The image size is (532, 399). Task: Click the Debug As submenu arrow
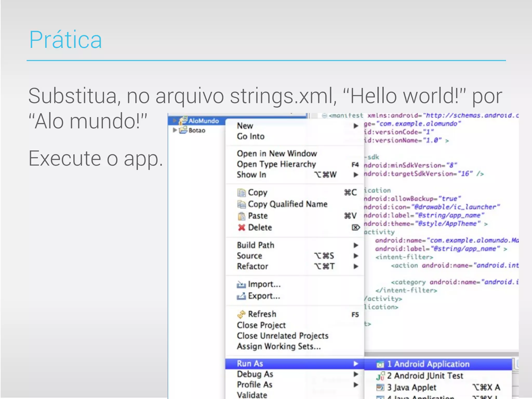pos(356,374)
